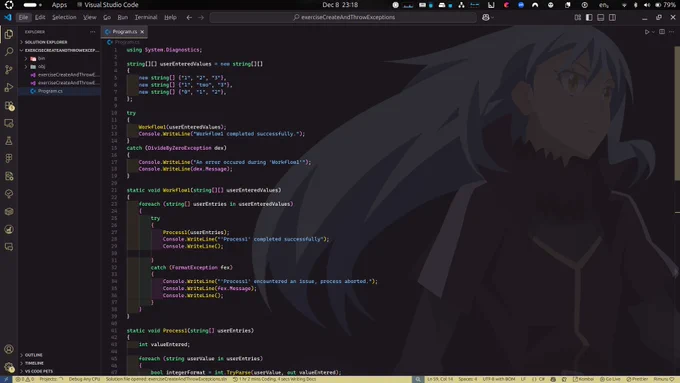Open Explorer panel More Actions ellipsis
This screenshot has height=383, width=680.
click(x=92, y=32)
